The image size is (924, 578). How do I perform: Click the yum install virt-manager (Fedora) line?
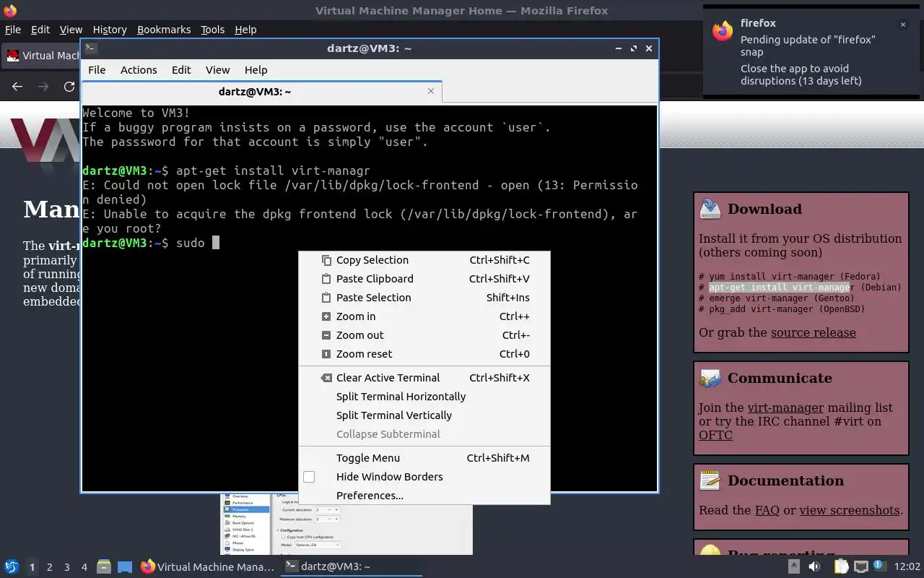[x=790, y=277]
